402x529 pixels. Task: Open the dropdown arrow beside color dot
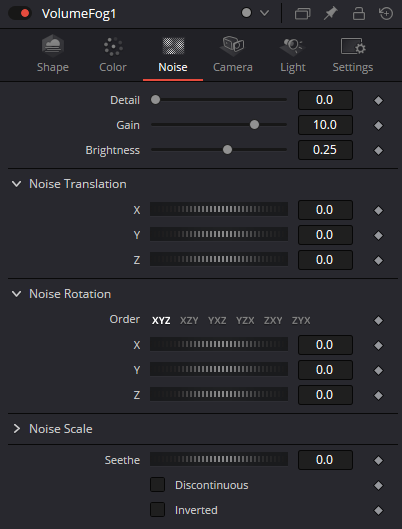265,13
